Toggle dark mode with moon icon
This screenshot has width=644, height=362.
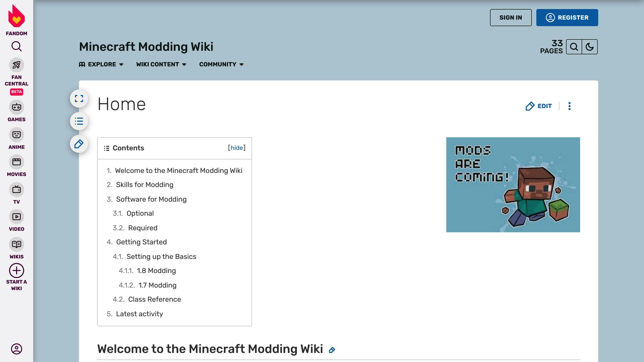[x=590, y=47]
